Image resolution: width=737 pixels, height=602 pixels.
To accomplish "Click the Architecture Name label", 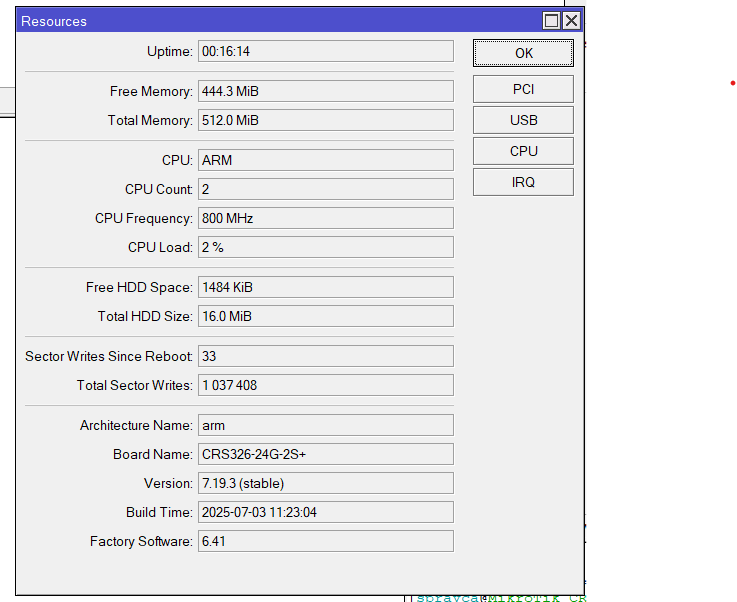I will 136,425.
